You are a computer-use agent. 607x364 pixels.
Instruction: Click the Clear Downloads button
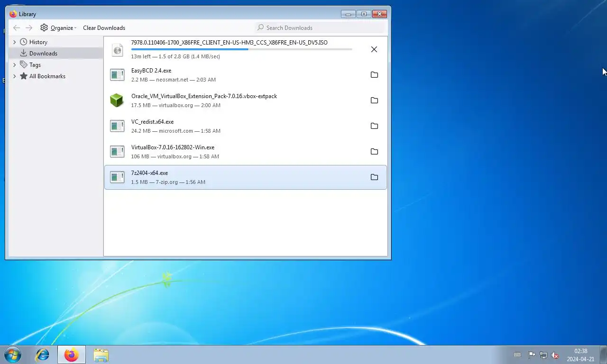coord(104,27)
